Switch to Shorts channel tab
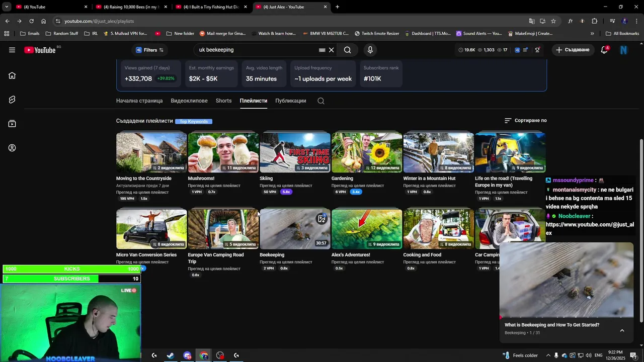This screenshot has width=644, height=362. point(223,101)
